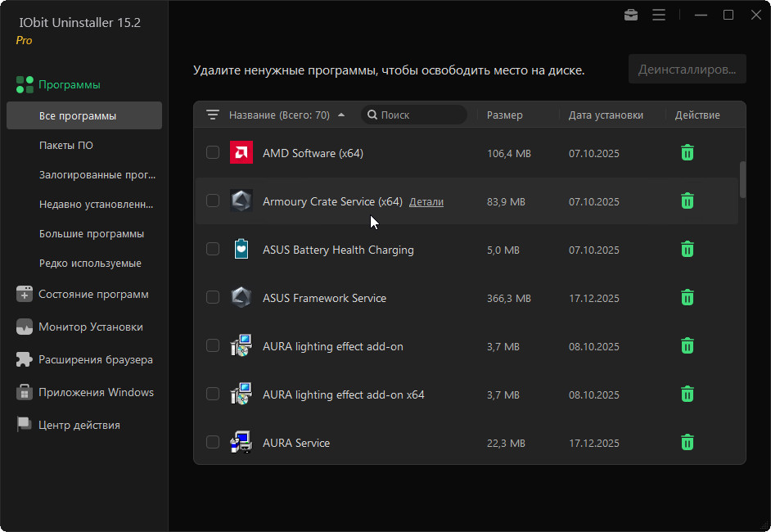Viewport: 771px width, 532px height.
Task: Sort list by Название column arrow
Action: [x=341, y=115]
